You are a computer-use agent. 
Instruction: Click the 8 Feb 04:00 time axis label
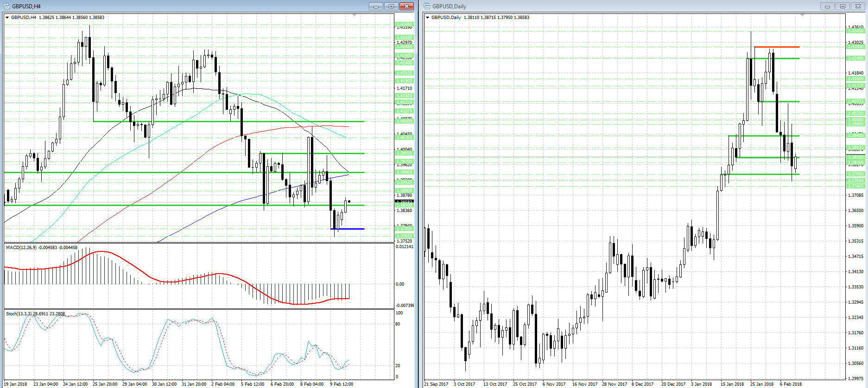312,384
